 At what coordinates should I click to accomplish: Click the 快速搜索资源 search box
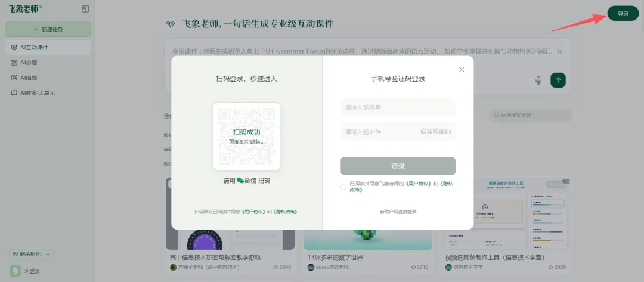click(x=530, y=115)
